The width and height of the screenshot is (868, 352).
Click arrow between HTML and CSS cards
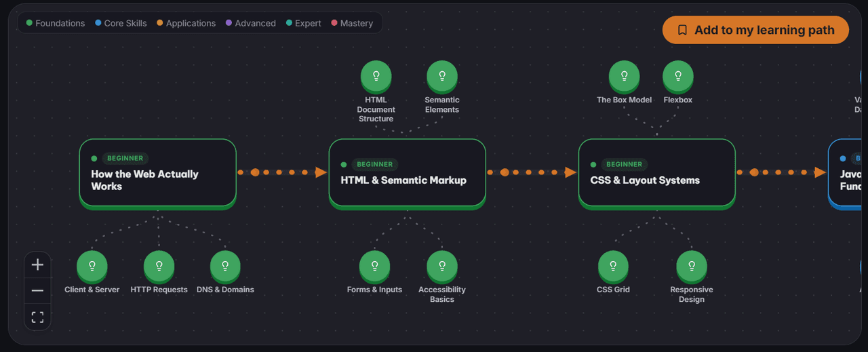[x=532, y=172]
